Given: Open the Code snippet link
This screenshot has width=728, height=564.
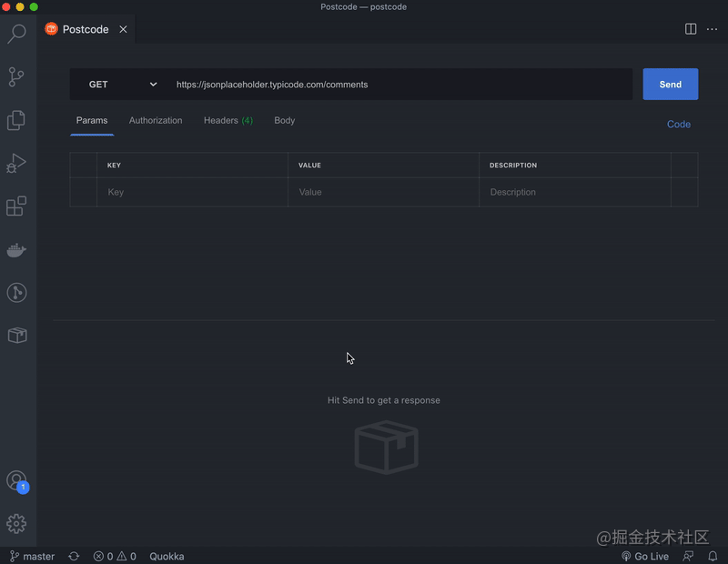Looking at the screenshot, I should tap(678, 125).
